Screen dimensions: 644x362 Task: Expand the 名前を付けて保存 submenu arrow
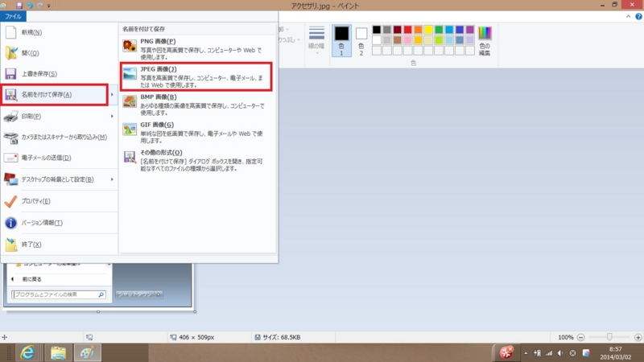(112, 95)
